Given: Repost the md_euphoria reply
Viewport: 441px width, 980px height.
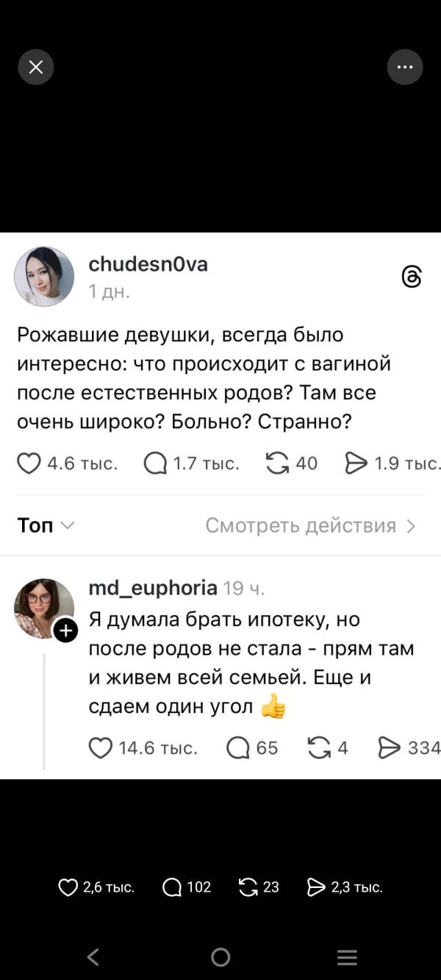Looking at the screenshot, I should click(x=319, y=748).
